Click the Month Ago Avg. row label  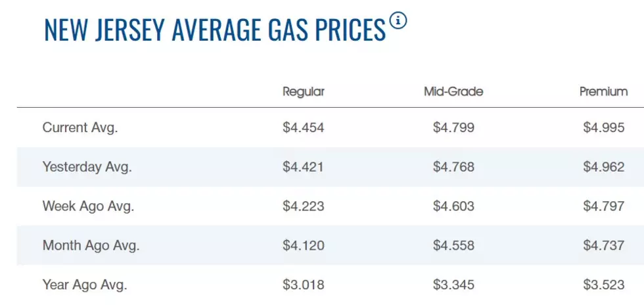coord(91,245)
